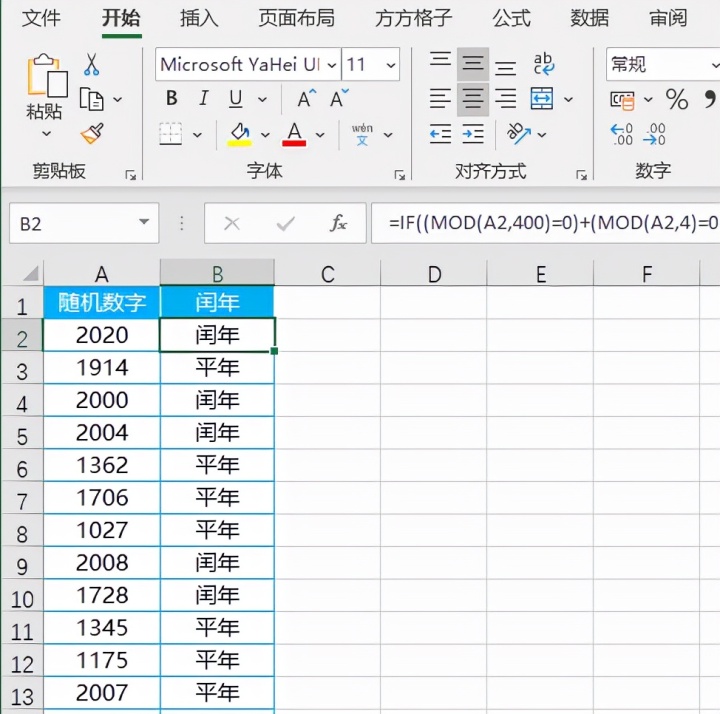Image resolution: width=720 pixels, height=714 pixels.
Task: Cancel formula entry with X
Action: click(x=232, y=224)
